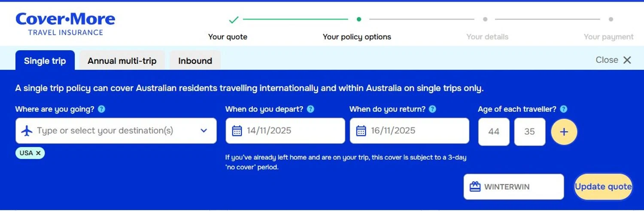
Task: Go back to 'Your quote' step
Action: click(x=228, y=37)
